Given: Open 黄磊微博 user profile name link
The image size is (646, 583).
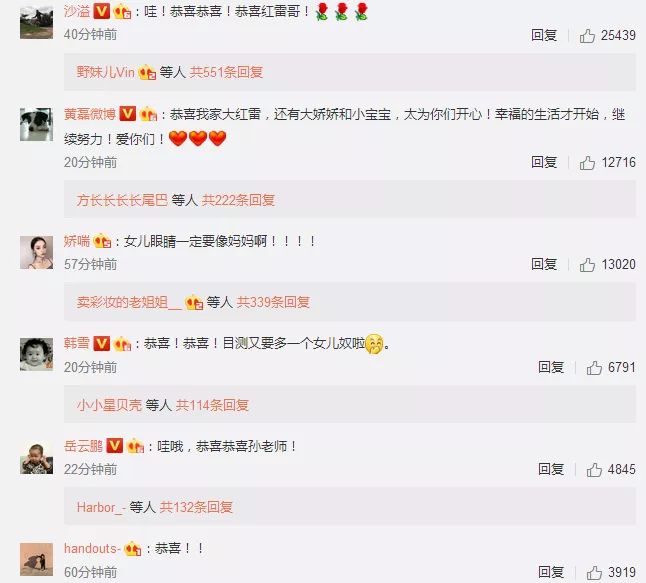Looking at the screenshot, I should (x=90, y=114).
